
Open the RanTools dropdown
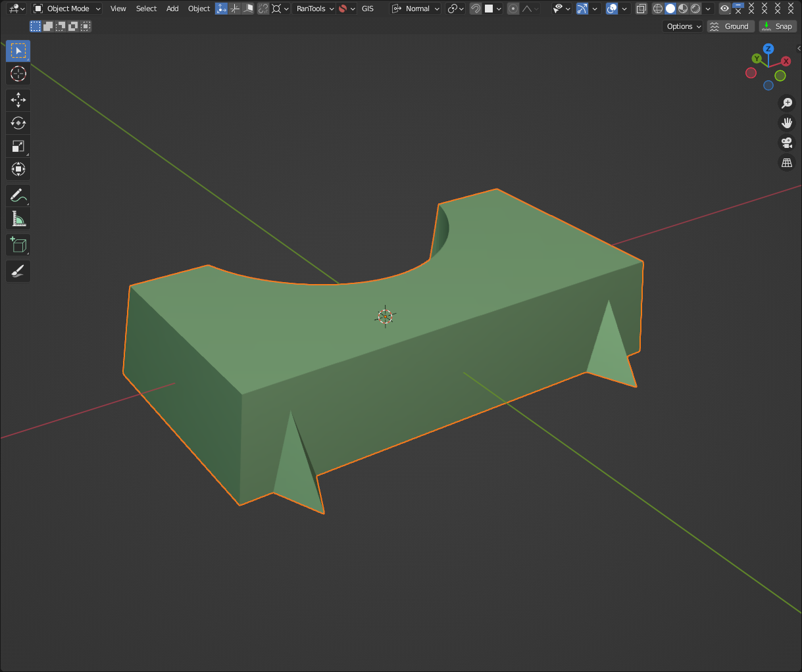click(314, 9)
